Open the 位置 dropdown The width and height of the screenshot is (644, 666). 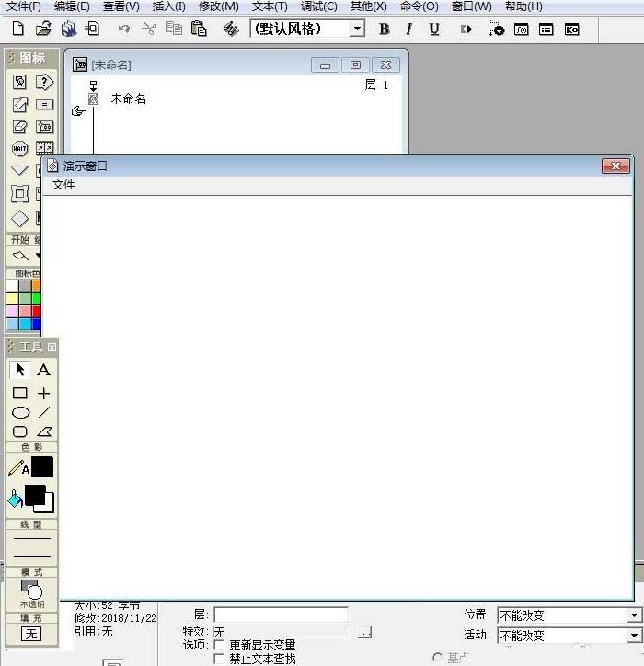pyautogui.click(x=634, y=615)
